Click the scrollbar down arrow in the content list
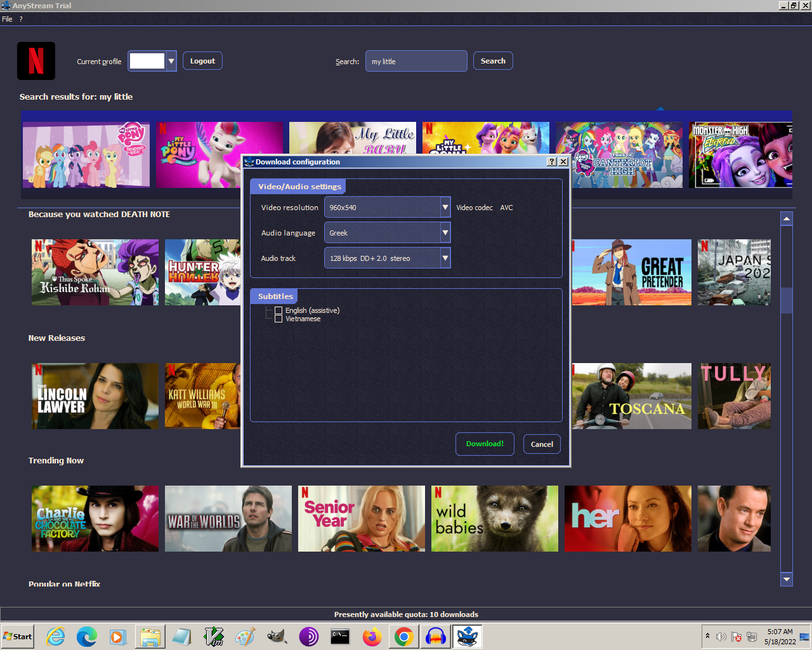This screenshot has height=650, width=812. click(787, 579)
